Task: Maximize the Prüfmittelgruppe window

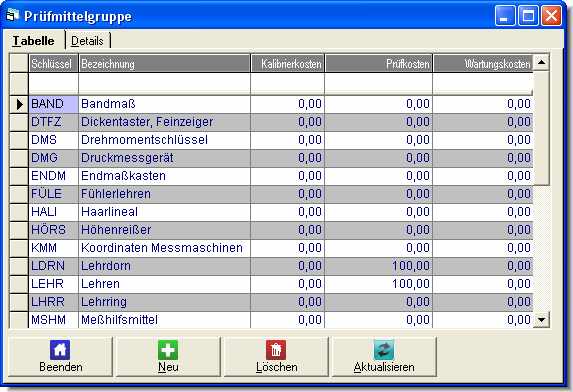Action: [x=528, y=16]
